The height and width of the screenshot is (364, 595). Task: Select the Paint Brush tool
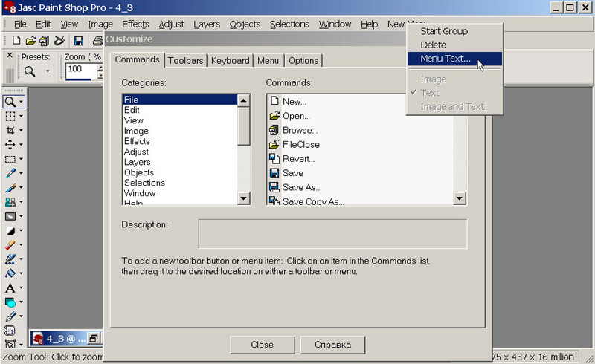tap(10, 187)
